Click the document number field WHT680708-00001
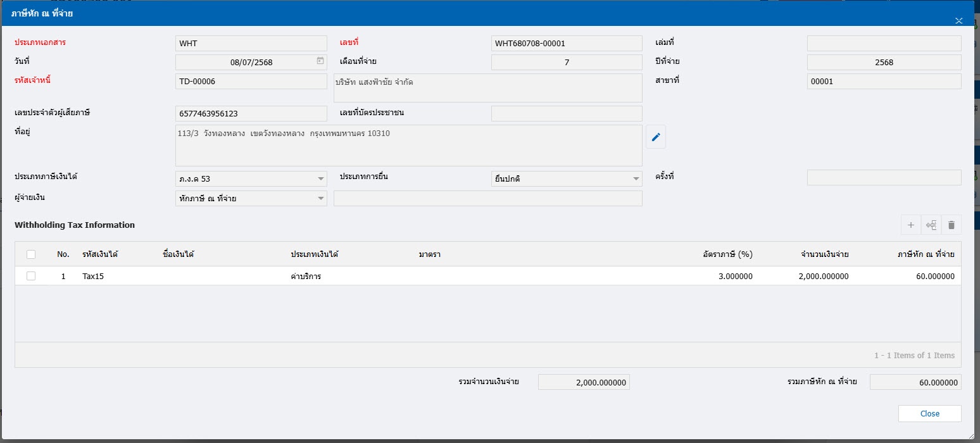 pyautogui.click(x=566, y=44)
